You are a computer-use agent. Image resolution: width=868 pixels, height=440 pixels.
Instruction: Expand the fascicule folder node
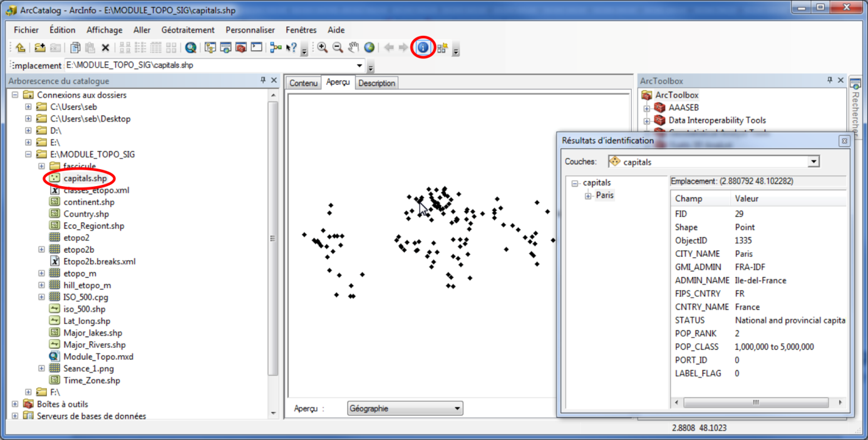(42, 166)
